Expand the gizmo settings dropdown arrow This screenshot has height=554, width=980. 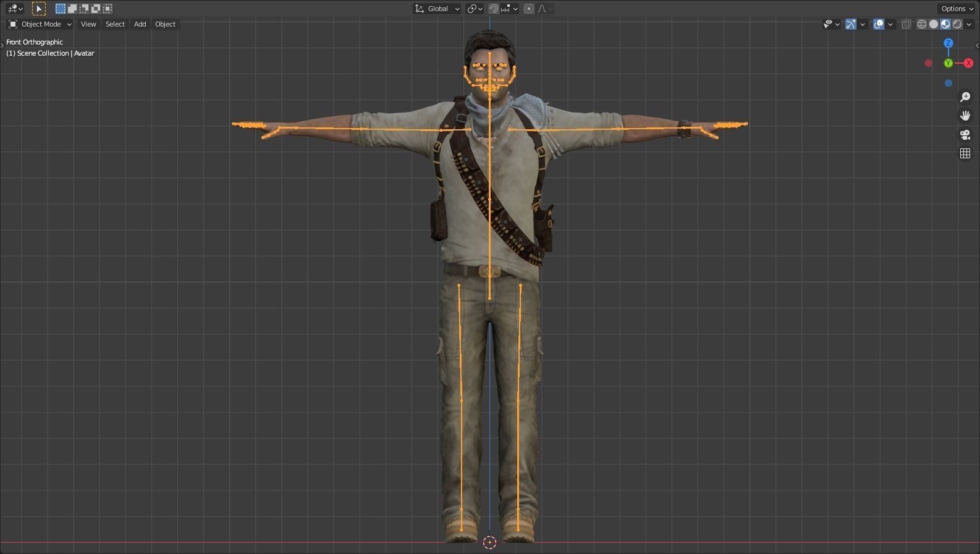(862, 24)
